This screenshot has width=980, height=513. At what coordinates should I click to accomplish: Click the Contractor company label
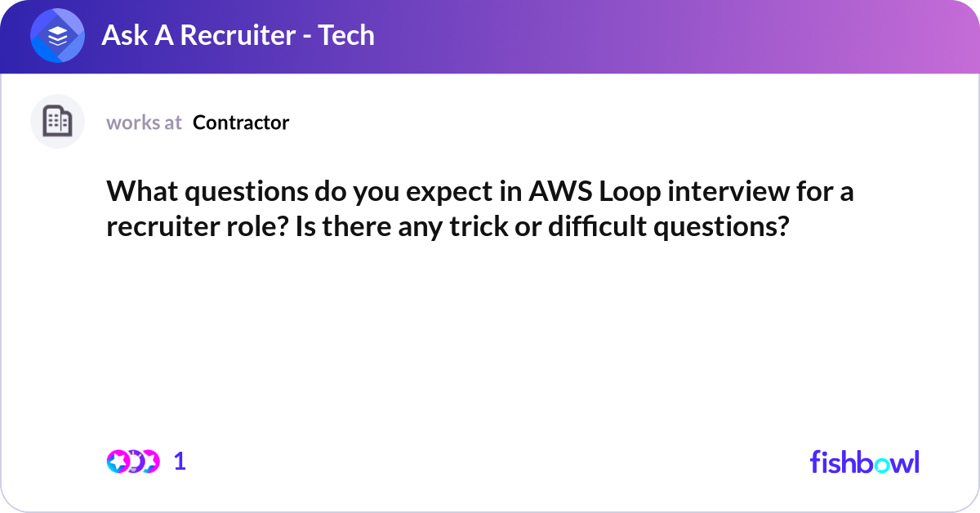coord(241,123)
